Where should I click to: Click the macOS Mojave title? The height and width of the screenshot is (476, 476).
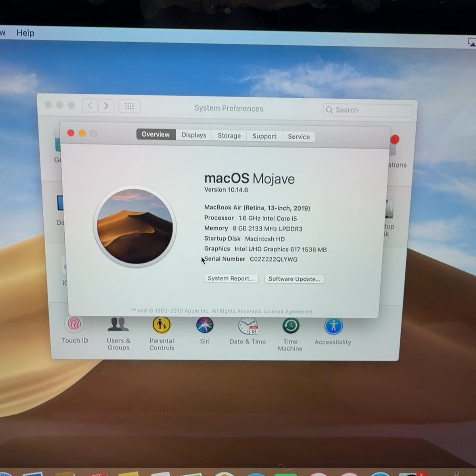pyautogui.click(x=249, y=178)
